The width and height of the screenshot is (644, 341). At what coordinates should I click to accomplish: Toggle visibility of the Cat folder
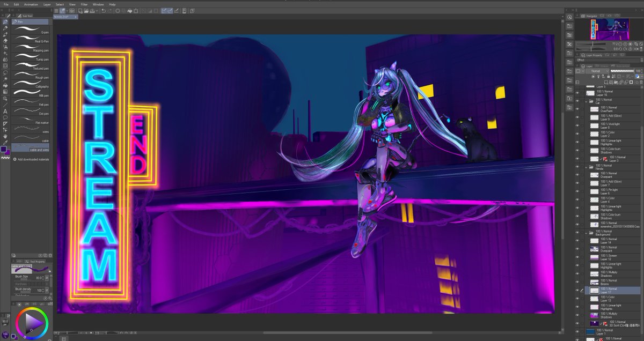tap(577, 101)
